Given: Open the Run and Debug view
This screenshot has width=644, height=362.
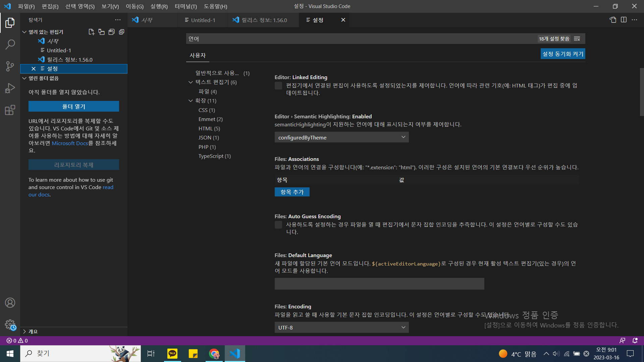Looking at the screenshot, I should [10, 88].
